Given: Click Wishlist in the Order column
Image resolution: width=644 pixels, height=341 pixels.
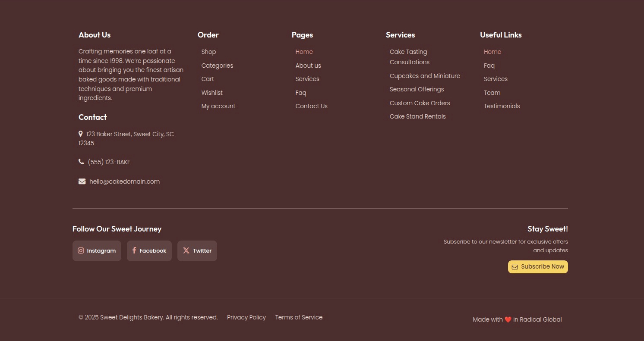Looking at the screenshot, I should [212, 92].
